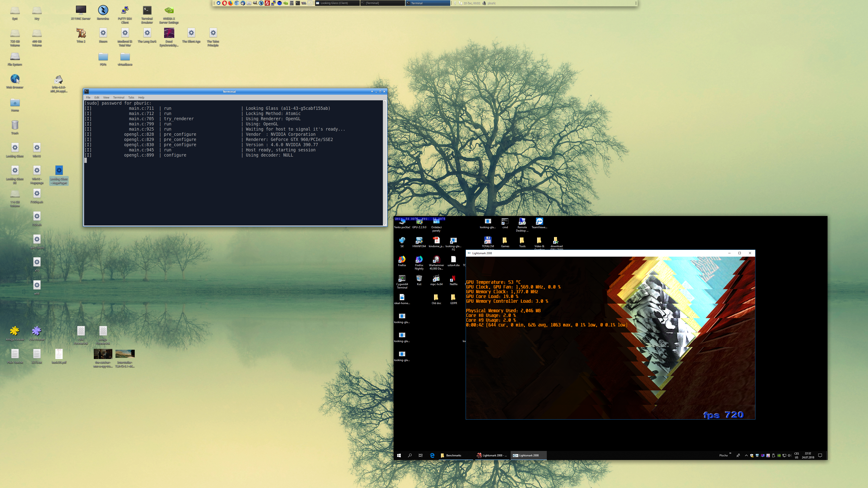Open volume control in guest system tray
Viewport: 868px width, 488px height.
790,456
